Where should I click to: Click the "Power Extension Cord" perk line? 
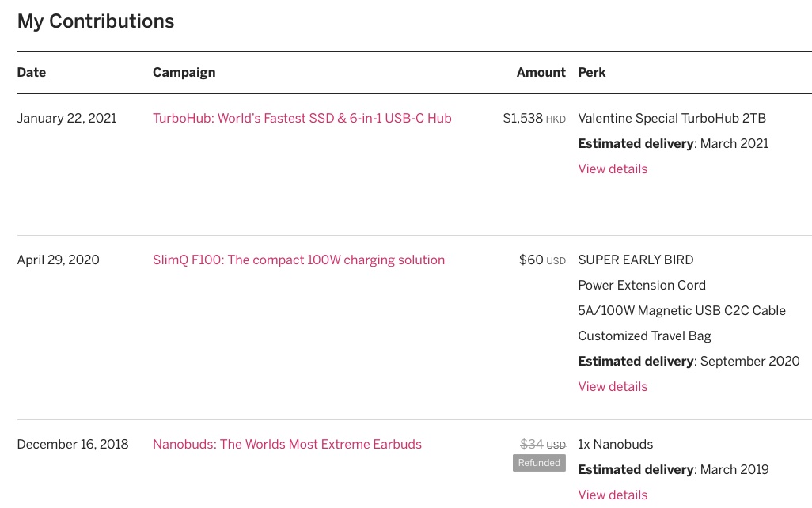point(642,286)
